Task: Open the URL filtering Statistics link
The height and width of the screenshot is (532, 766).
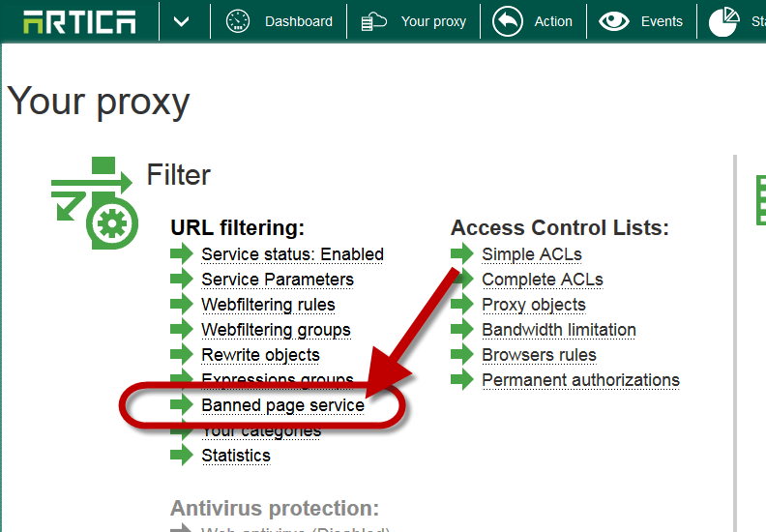Action: tap(236, 456)
